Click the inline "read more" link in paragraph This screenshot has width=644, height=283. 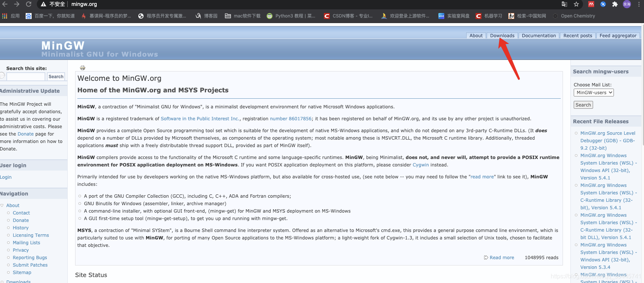pyautogui.click(x=482, y=177)
